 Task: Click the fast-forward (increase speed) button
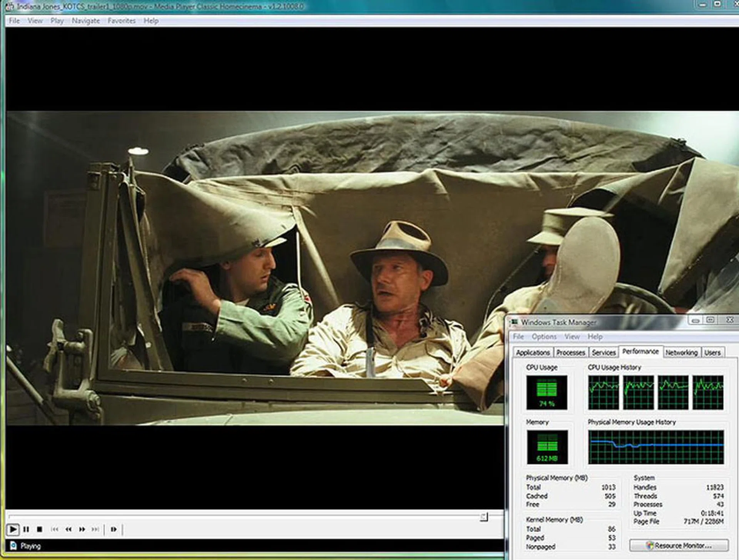pos(82,529)
